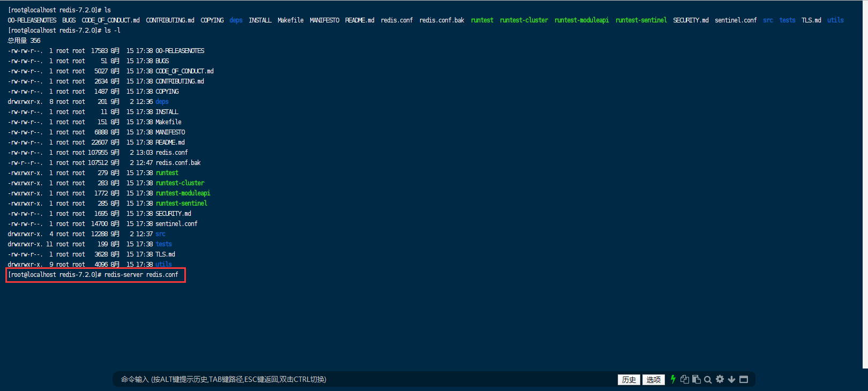Select the README.md row in the long listing
This screenshot has width=868, height=391.
click(96, 142)
